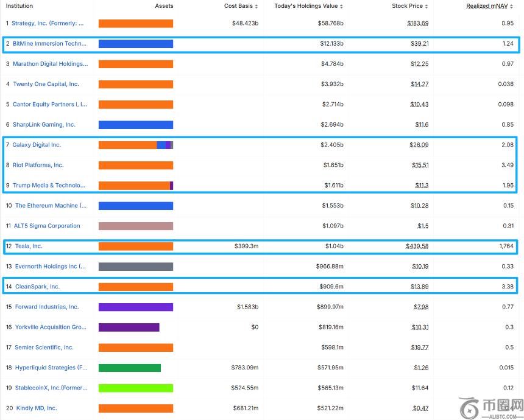The image size is (524, 420).
Task: Sort by Today's Holdings Value arrows
Action: [x=341, y=6]
